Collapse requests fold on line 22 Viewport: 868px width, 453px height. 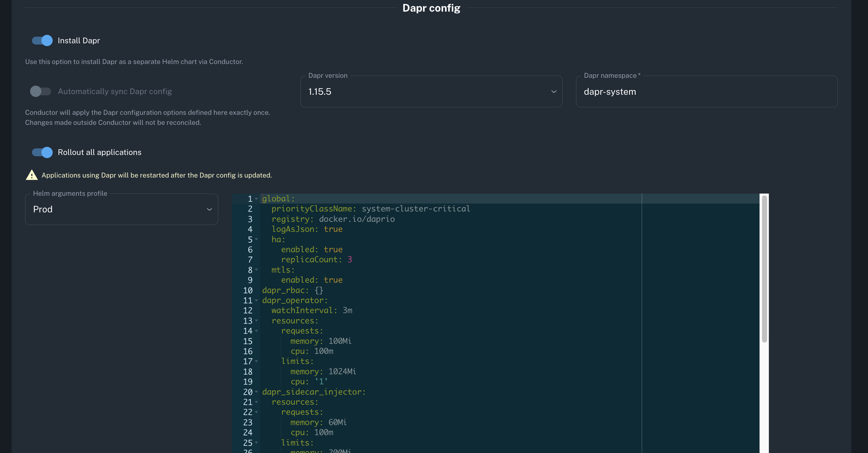(x=257, y=412)
